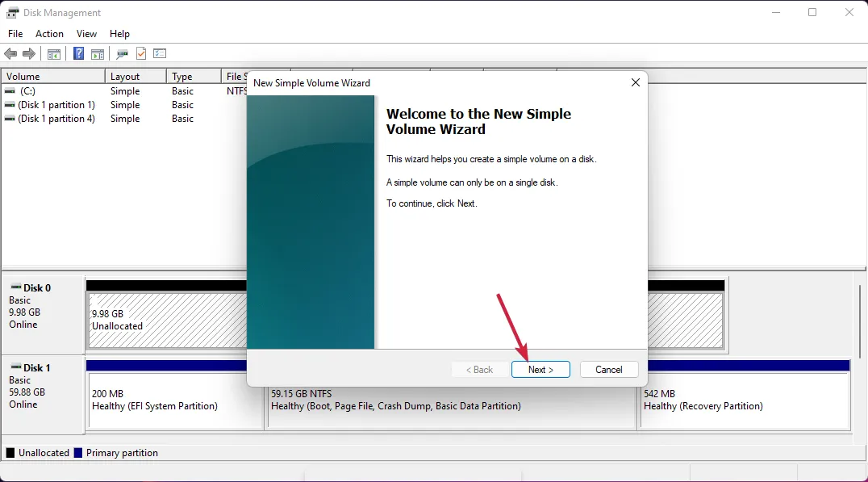Click the Disk 1 drive icon
Viewport: 868px width, 482px height.
15,367
